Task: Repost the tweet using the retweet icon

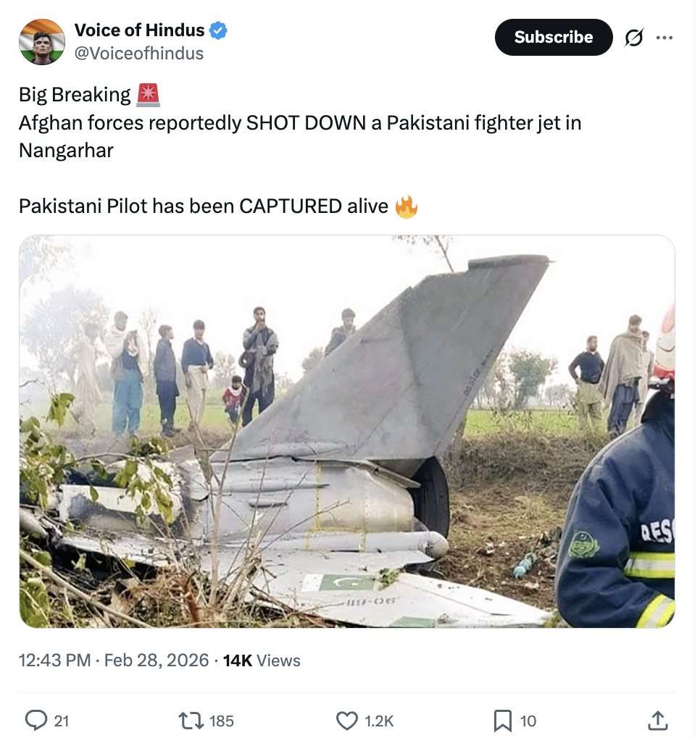Action: point(190,720)
